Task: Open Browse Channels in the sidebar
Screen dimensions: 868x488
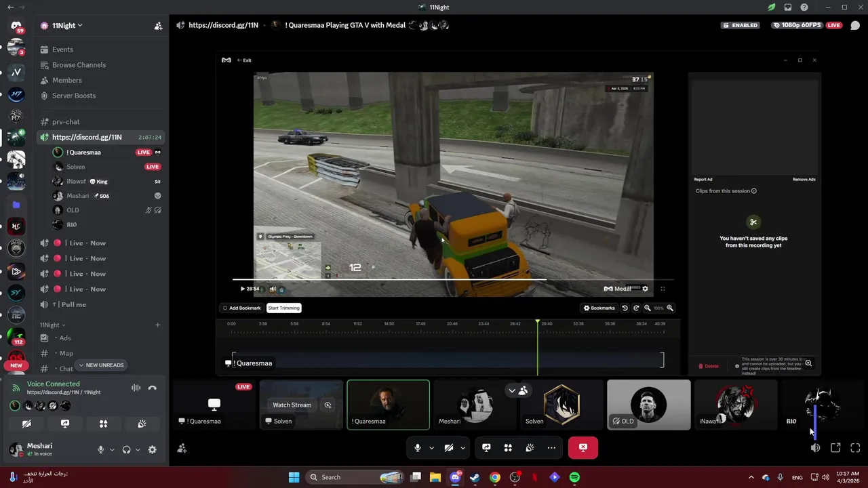Action: [x=102, y=65]
